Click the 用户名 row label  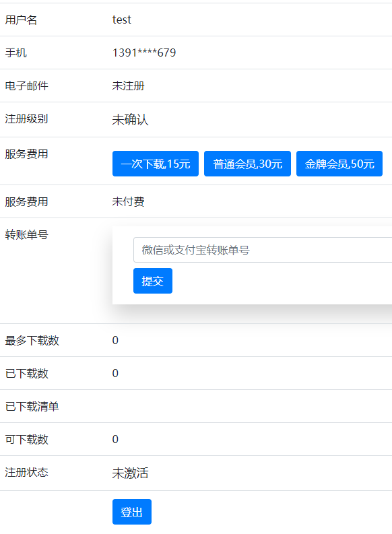(x=21, y=20)
